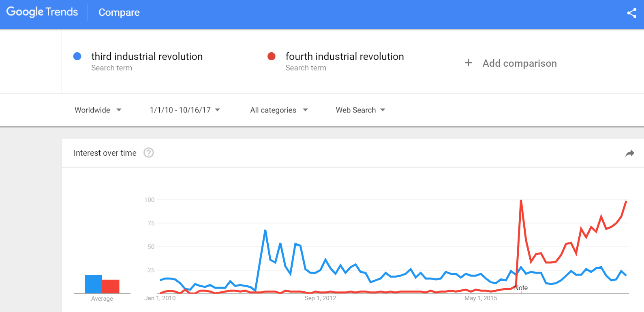The width and height of the screenshot is (644, 312).
Task: Open the Web Search type dropdown
Action: (360, 110)
